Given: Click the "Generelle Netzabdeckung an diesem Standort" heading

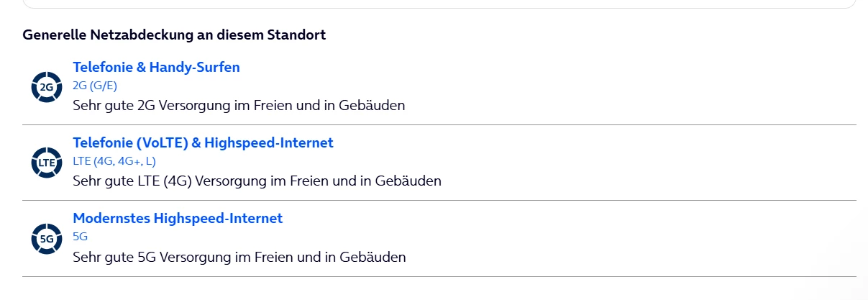Looking at the screenshot, I should tap(174, 35).
